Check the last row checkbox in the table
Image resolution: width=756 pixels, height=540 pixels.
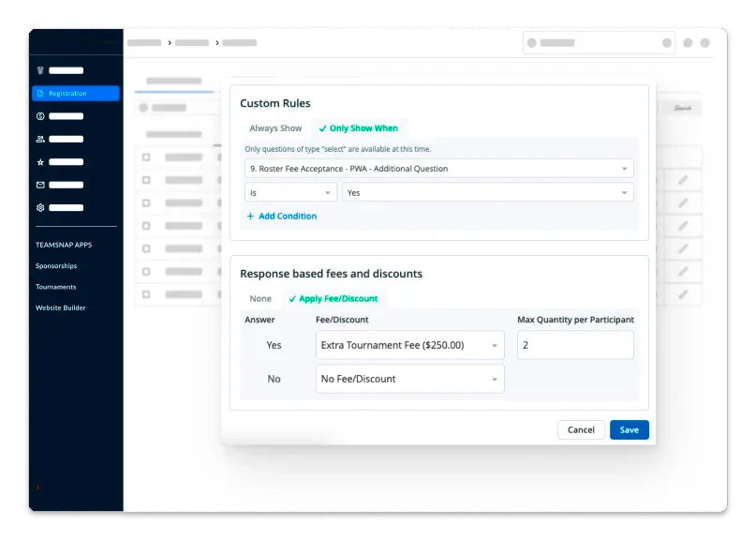(x=146, y=294)
